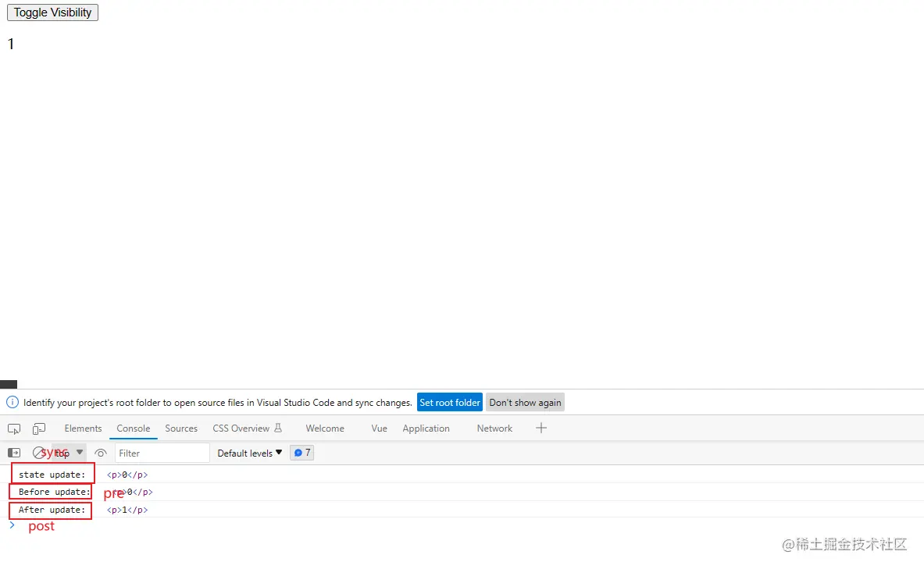Dismiss with Don't show again button
Screen dimensions: 924x569
click(x=525, y=402)
